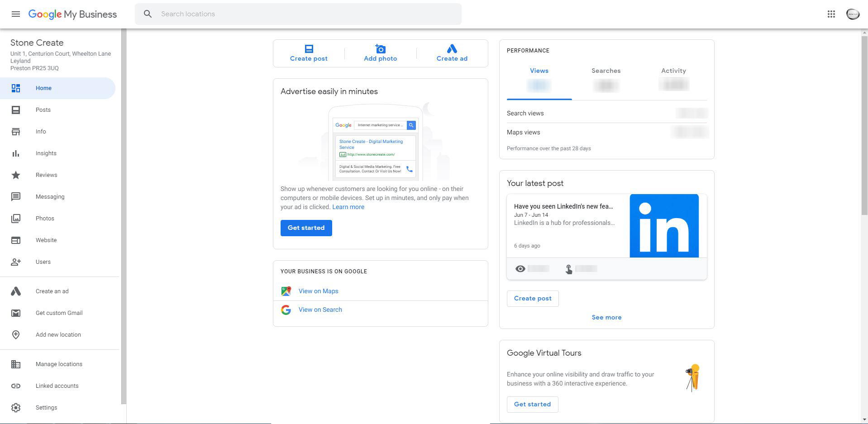Click the Add photo camera icon

[380, 48]
